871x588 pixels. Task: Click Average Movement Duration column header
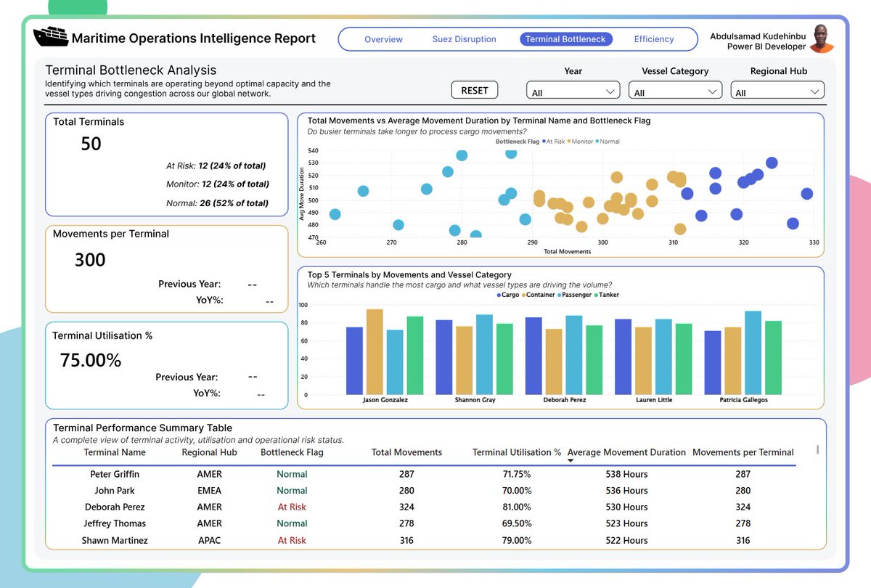[626, 452]
